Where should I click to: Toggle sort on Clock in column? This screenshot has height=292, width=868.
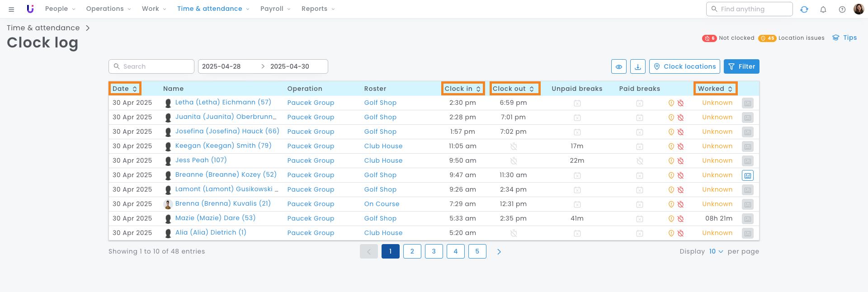(x=462, y=89)
